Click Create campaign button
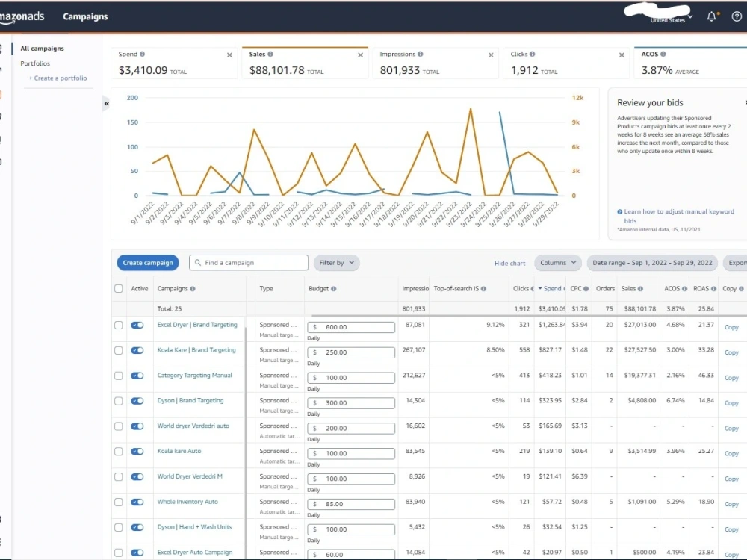Screen dimensions: 747x560 coord(148,263)
